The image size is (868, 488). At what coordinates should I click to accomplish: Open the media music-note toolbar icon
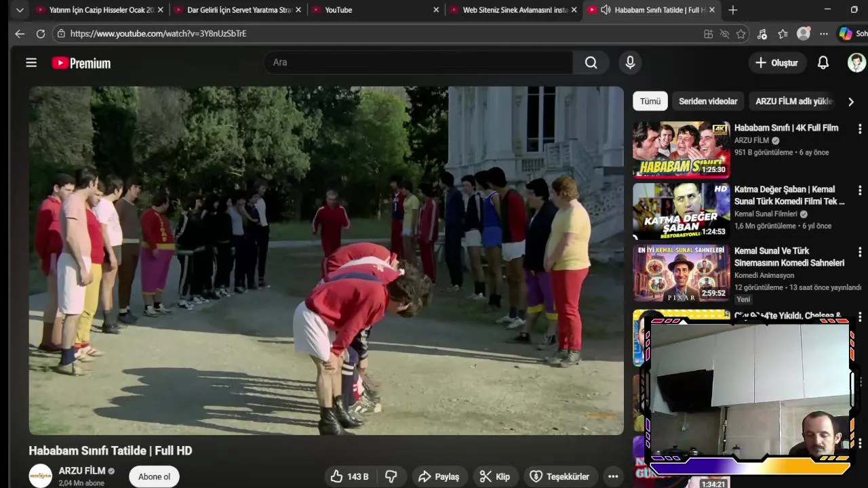(762, 34)
